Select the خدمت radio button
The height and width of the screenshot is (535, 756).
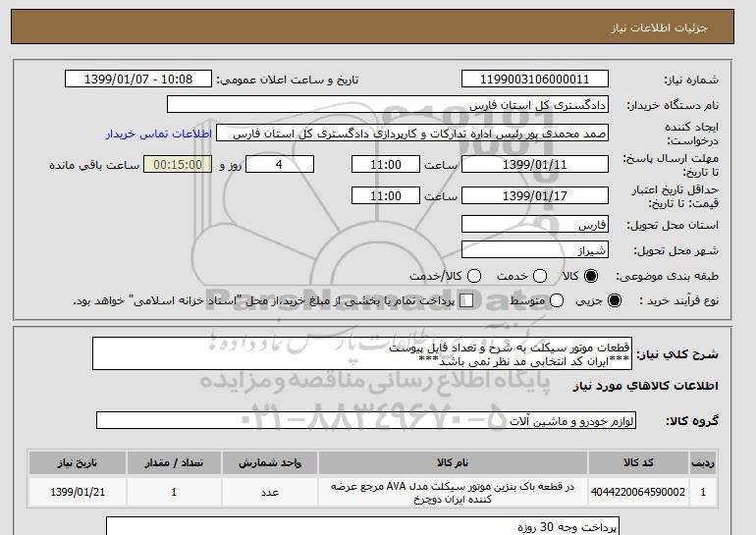coord(540,276)
